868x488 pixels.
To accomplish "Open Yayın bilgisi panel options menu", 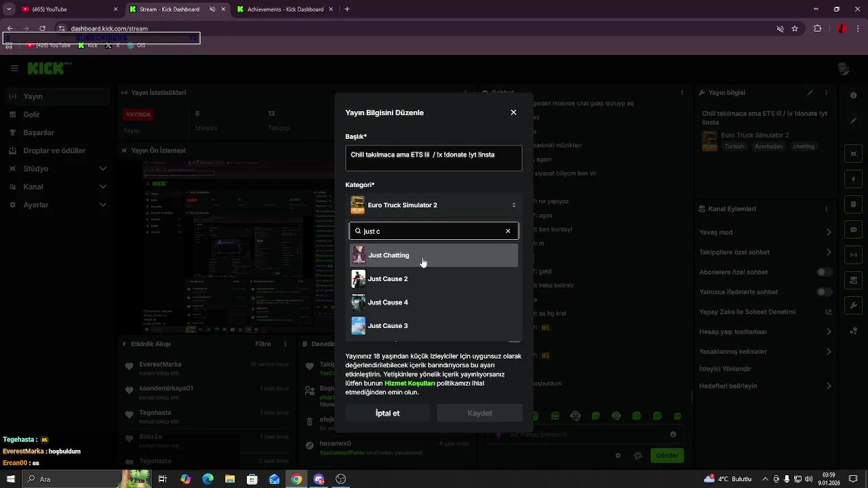I will (x=827, y=93).
